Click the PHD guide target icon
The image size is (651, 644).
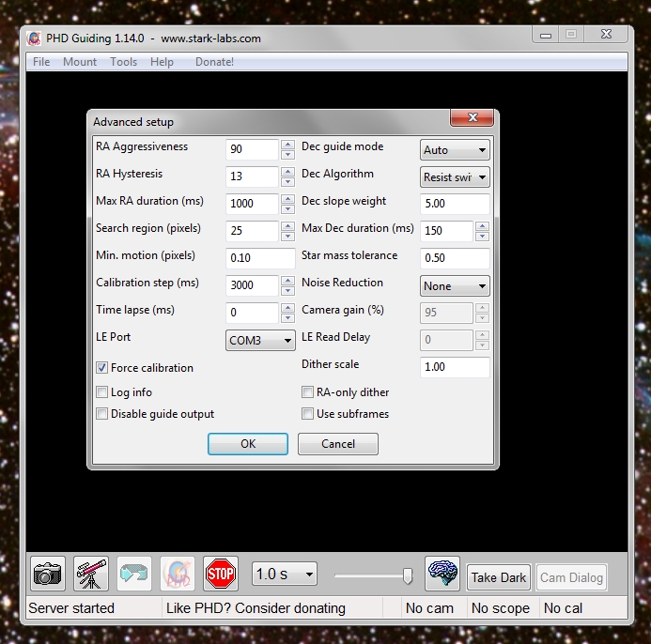pyautogui.click(x=178, y=574)
